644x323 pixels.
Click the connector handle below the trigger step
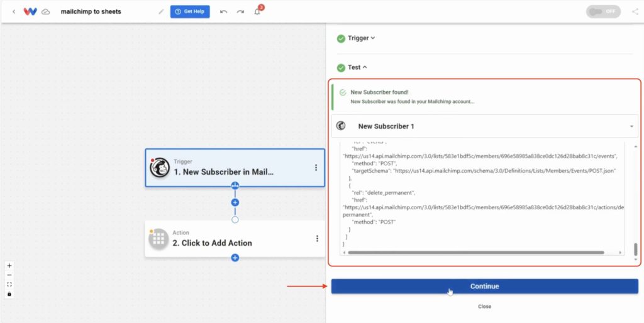[235, 185]
